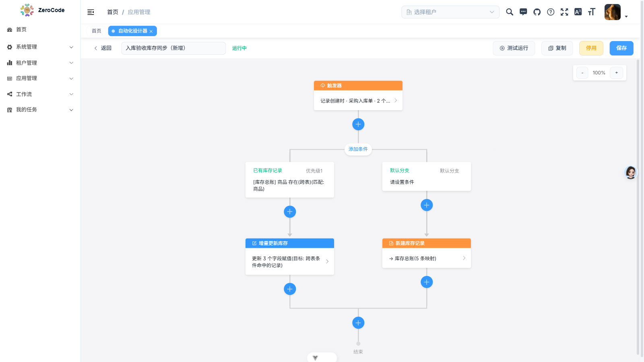Open the help question mark icon
The image size is (644, 362).
click(551, 12)
